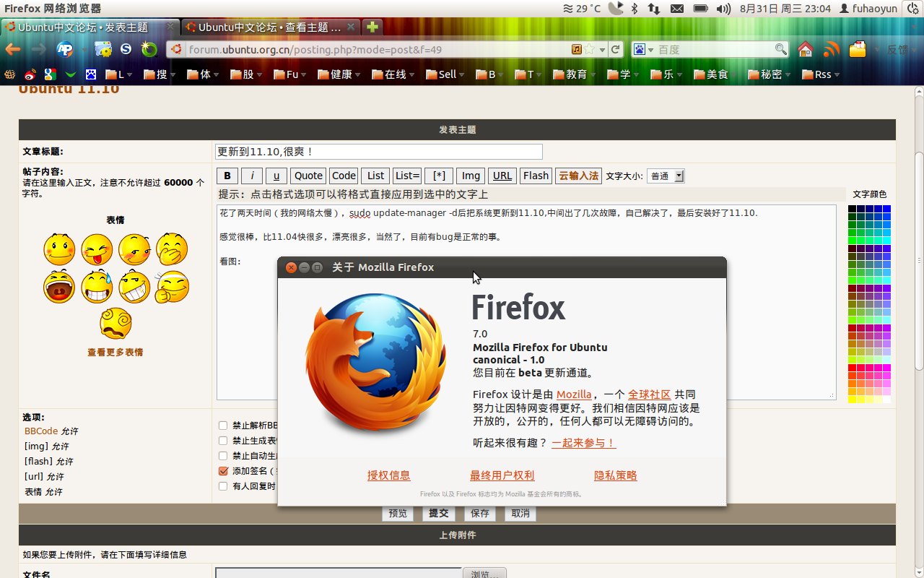Viewport: 924px width, 578px height.
Task: Open the 文字大小 font size dropdown
Action: pyautogui.click(x=665, y=176)
